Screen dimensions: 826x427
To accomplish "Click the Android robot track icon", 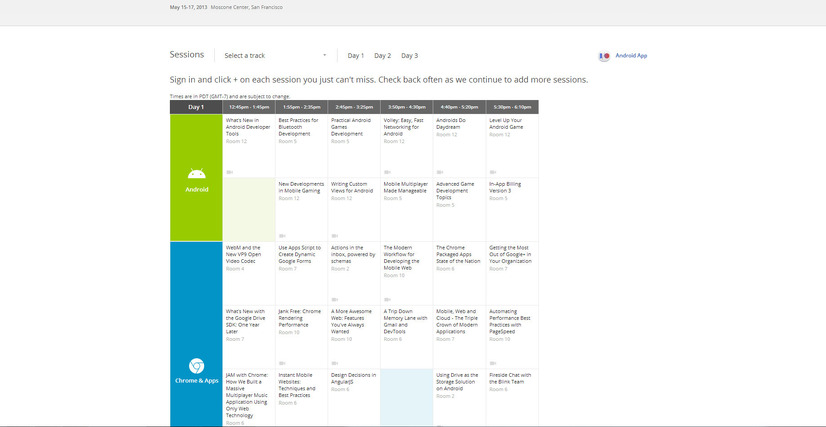I will [196, 173].
